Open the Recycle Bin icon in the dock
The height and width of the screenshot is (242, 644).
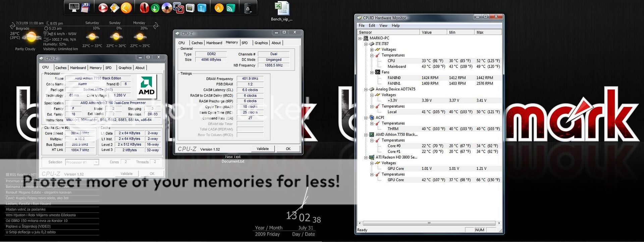[x=248, y=8]
